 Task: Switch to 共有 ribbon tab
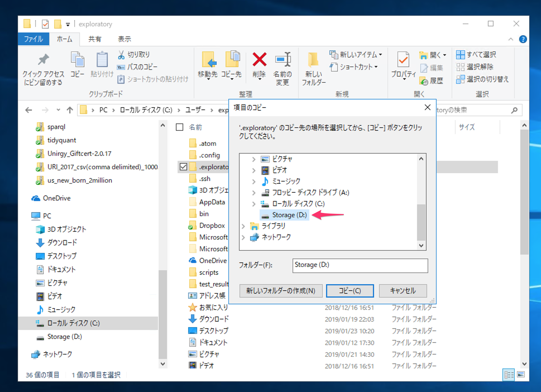click(x=95, y=39)
